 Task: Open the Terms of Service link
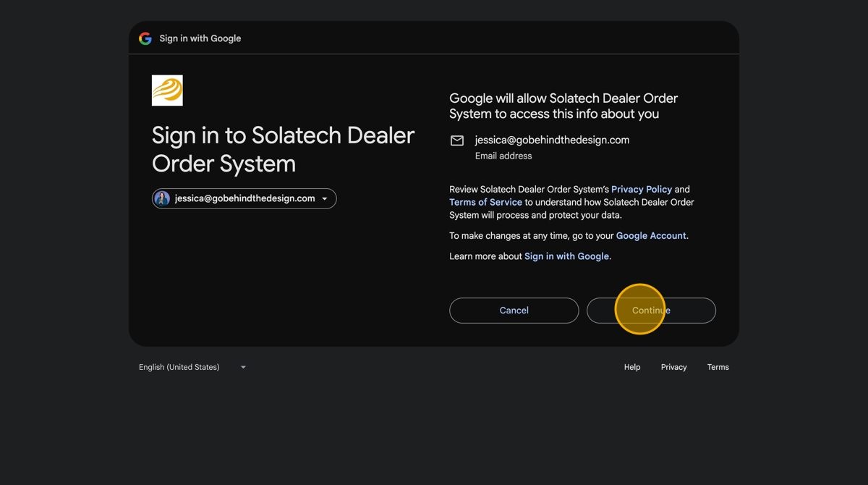(x=485, y=202)
